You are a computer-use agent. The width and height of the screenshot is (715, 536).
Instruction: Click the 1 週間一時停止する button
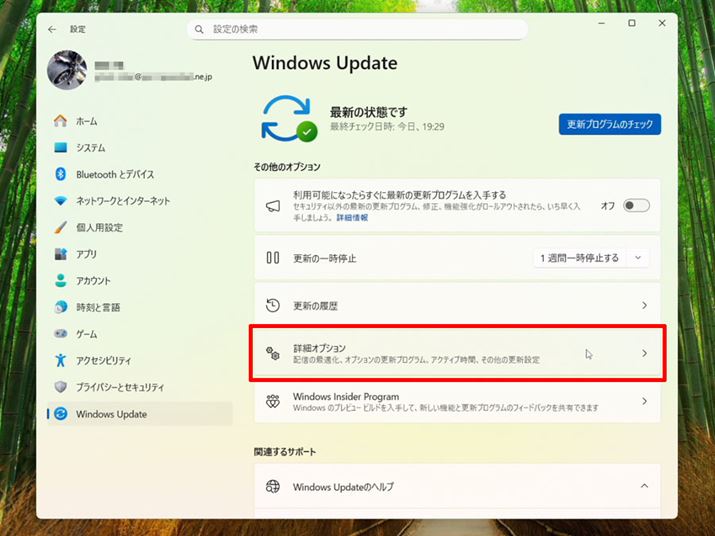point(580,258)
